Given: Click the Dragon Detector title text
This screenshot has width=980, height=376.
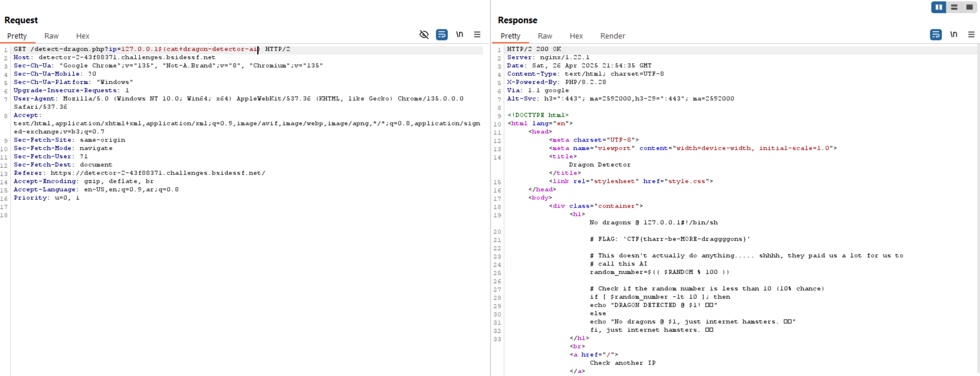Looking at the screenshot, I should click(599, 165).
